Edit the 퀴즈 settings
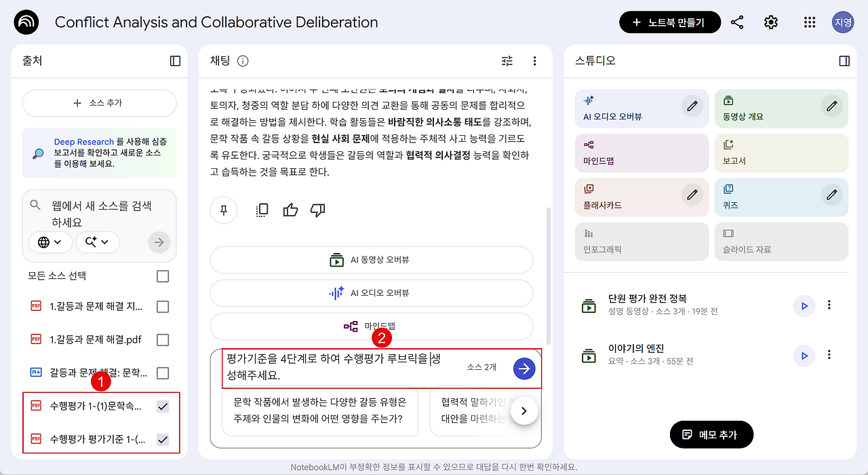The image size is (868, 475). click(x=831, y=195)
